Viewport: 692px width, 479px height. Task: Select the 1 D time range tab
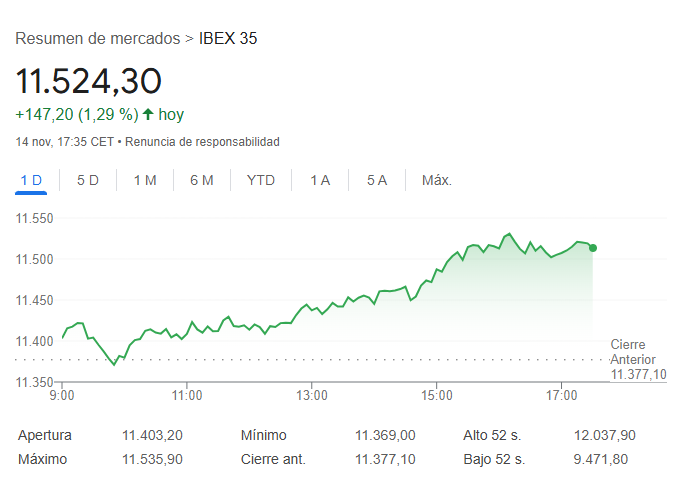31,180
